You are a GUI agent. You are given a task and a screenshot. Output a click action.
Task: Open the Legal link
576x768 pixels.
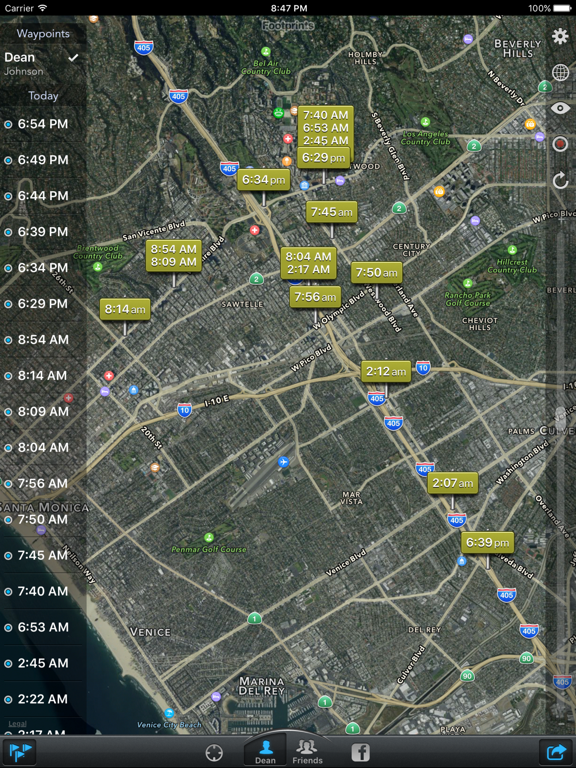tap(17, 723)
